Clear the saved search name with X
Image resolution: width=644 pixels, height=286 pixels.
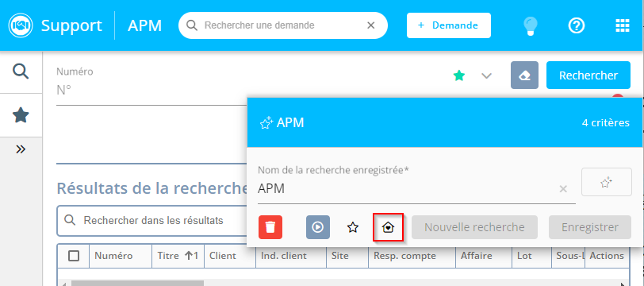pos(563,189)
